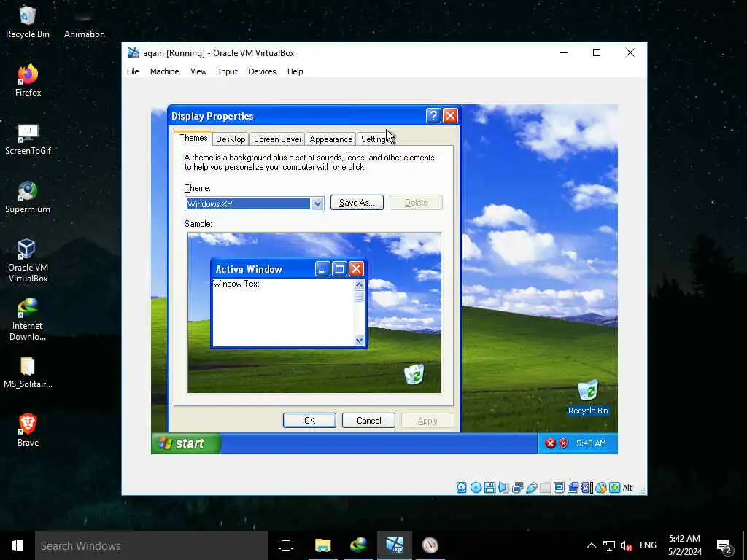Image resolution: width=747 pixels, height=560 pixels.
Task: Open the VirtualBox Machine menu
Action: pyautogui.click(x=164, y=71)
